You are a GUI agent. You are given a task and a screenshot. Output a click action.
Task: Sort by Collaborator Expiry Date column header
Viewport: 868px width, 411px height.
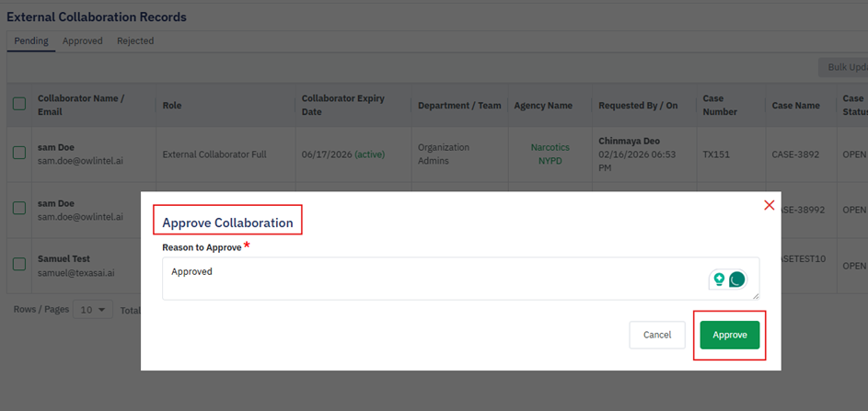coord(343,105)
